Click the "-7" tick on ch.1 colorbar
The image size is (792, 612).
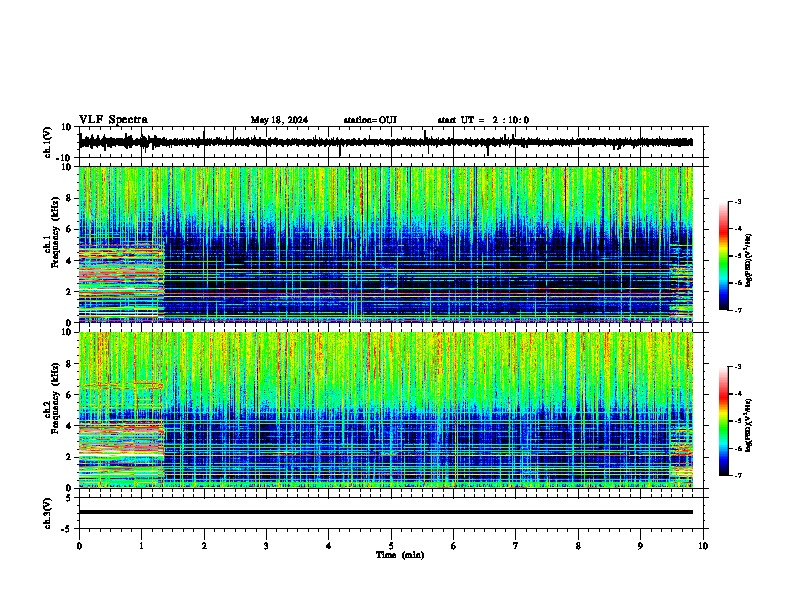click(x=737, y=310)
